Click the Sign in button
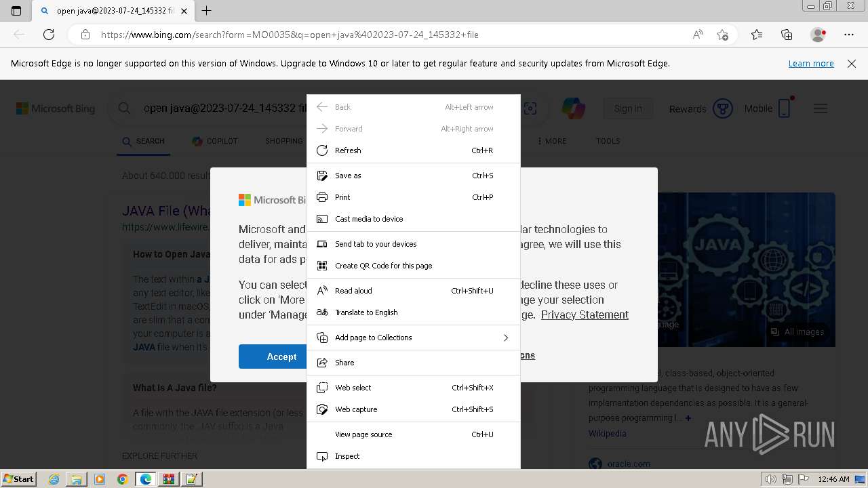The image size is (868, 488). coord(628,108)
